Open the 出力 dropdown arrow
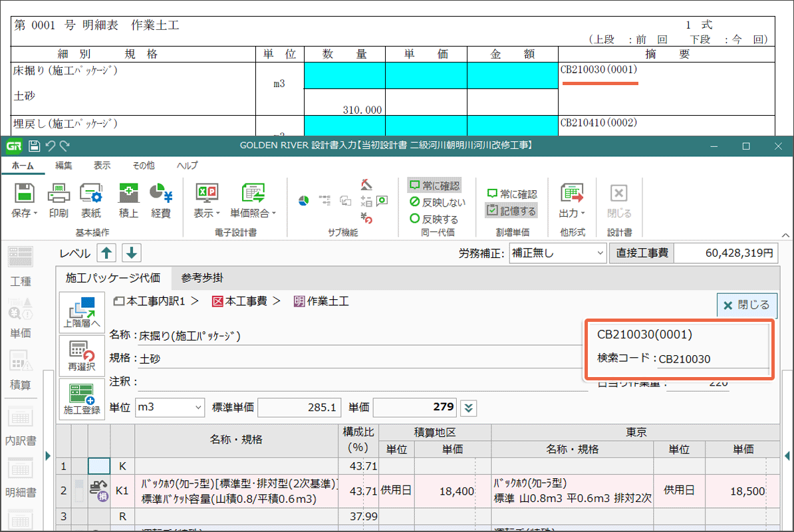The image size is (794, 532). 583,213
